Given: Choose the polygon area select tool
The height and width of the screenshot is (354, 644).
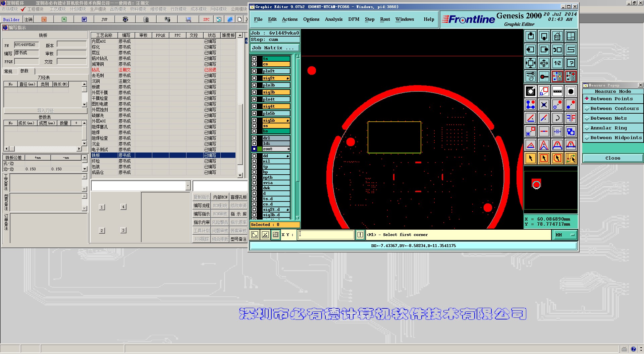Looking at the screenshot, I should click(557, 158).
